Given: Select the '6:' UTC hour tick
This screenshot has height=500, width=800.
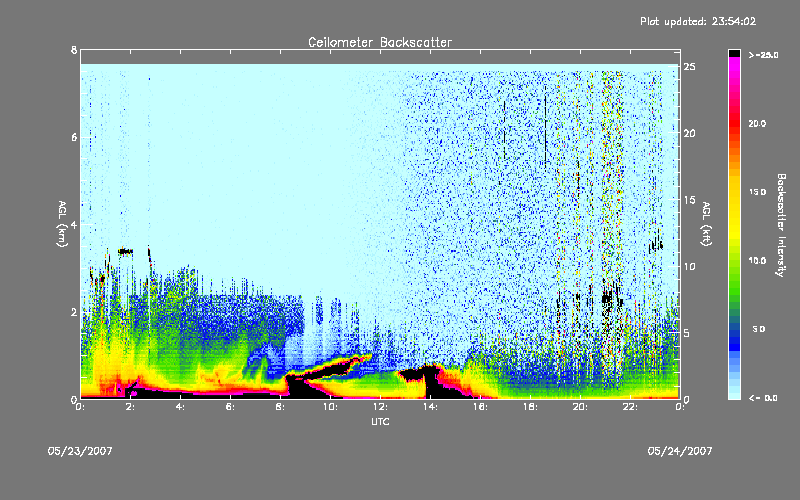Looking at the screenshot, I should 231,407.
